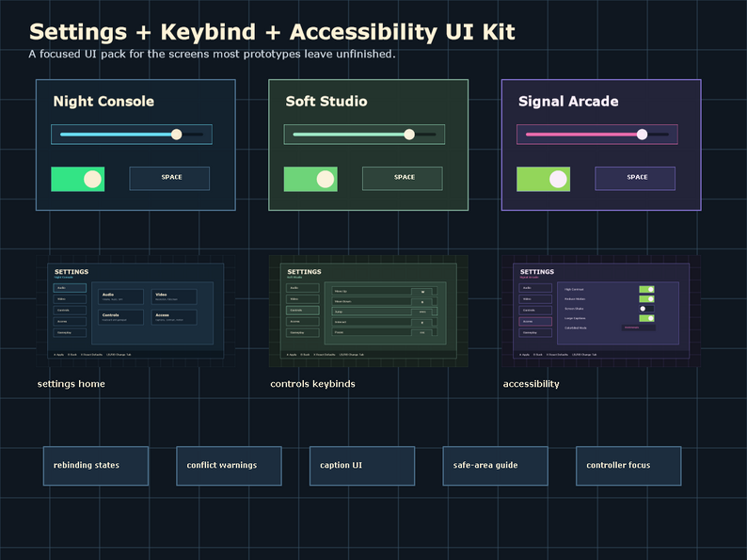Viewport: 747px width, 560px height.
Task: Click the safe-area guide button
Action: pyautogui.click(x=496, y=466)
